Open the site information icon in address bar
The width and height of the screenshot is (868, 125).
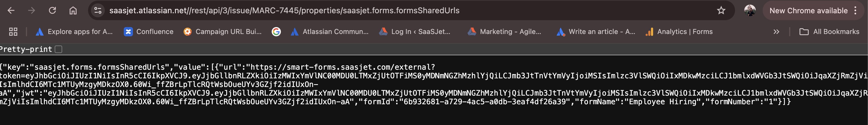[x=98, y=10]
